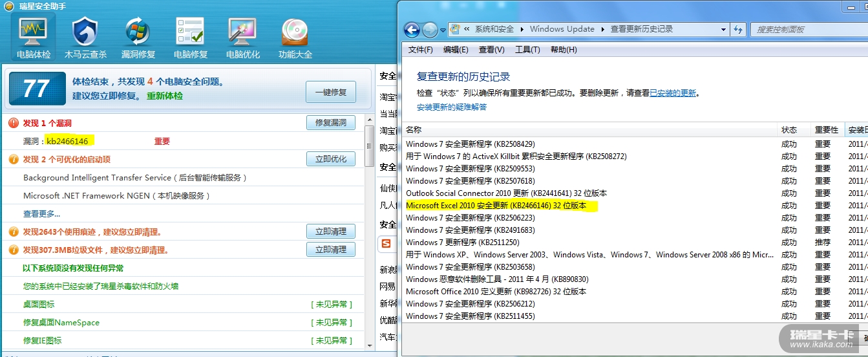This screenshot has height=357, width=868.
Task: Click the orange icon beside 发现2643个使用痕迹
Action: 14,232
